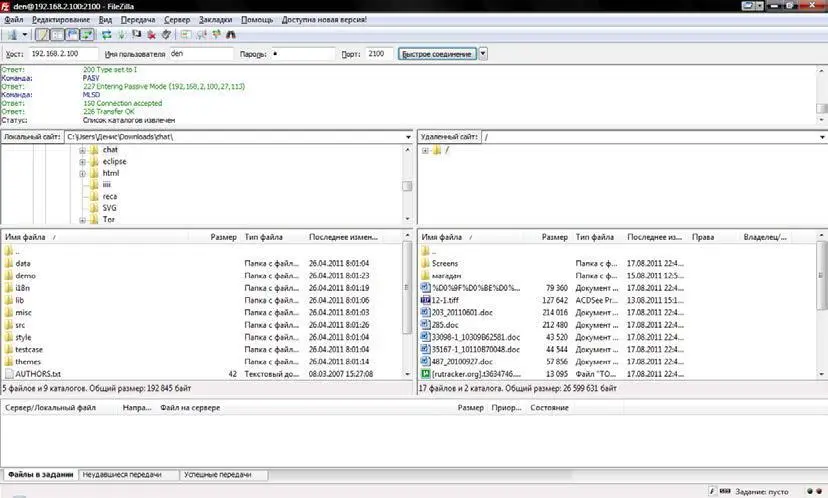Viewport: 828px width, 498px height.
Task: Expand the chat folder in the local tree
Action: pos(82,151)
